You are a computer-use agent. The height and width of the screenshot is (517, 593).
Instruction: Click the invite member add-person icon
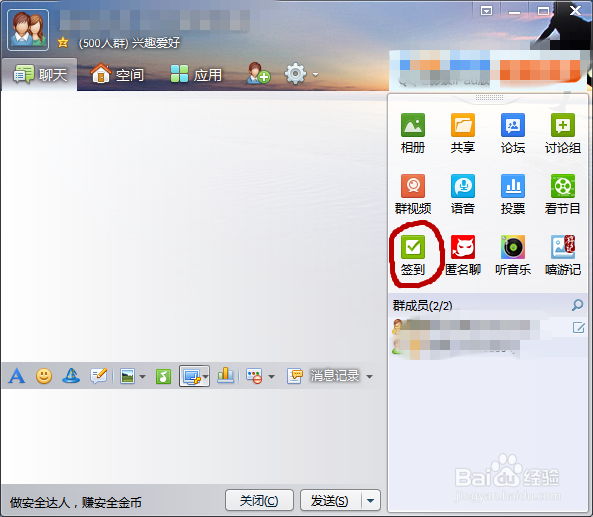pyautogui.click(x=258, y=73)
